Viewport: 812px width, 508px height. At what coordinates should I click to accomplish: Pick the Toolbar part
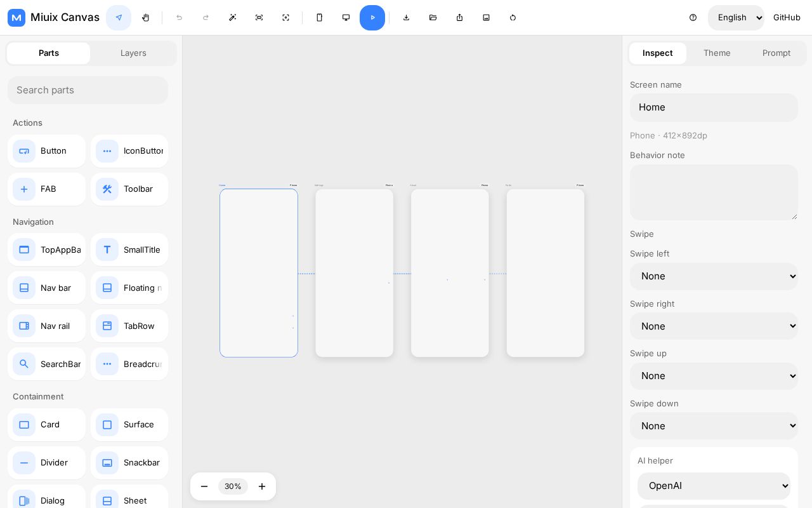pos(129,189)
